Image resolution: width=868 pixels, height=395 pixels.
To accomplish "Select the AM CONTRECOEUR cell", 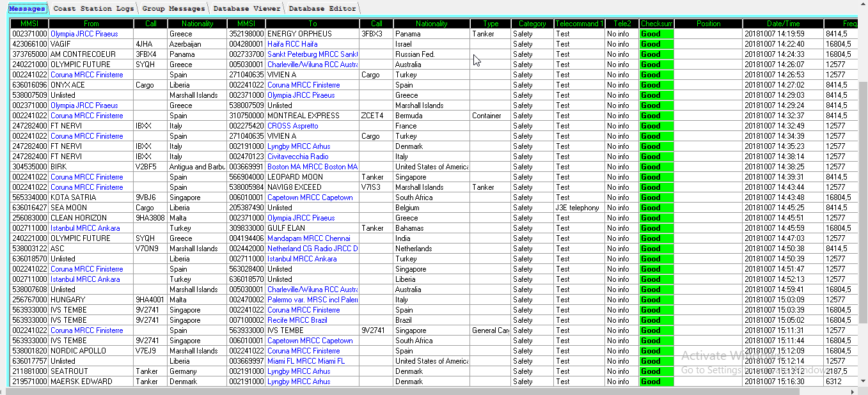I will point(91,54).
